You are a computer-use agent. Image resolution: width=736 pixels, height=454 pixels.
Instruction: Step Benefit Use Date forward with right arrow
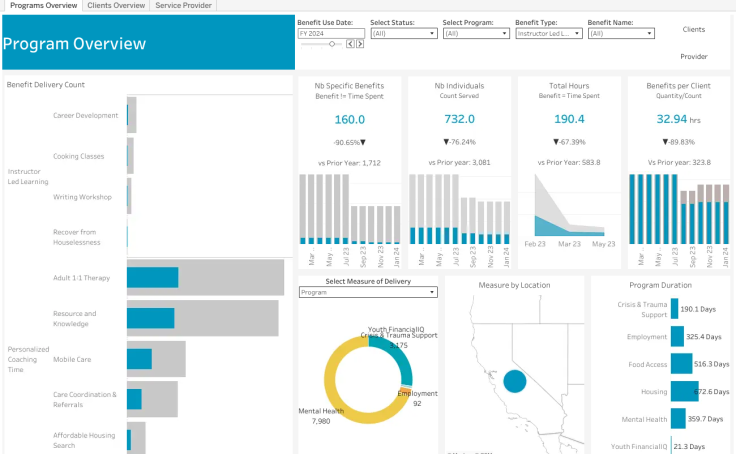click(360, 44)
